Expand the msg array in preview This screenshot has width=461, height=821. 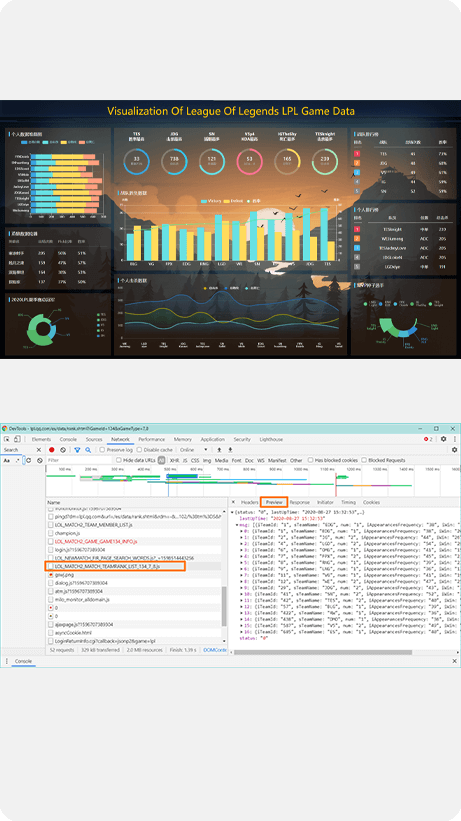(x=237, y=524)
